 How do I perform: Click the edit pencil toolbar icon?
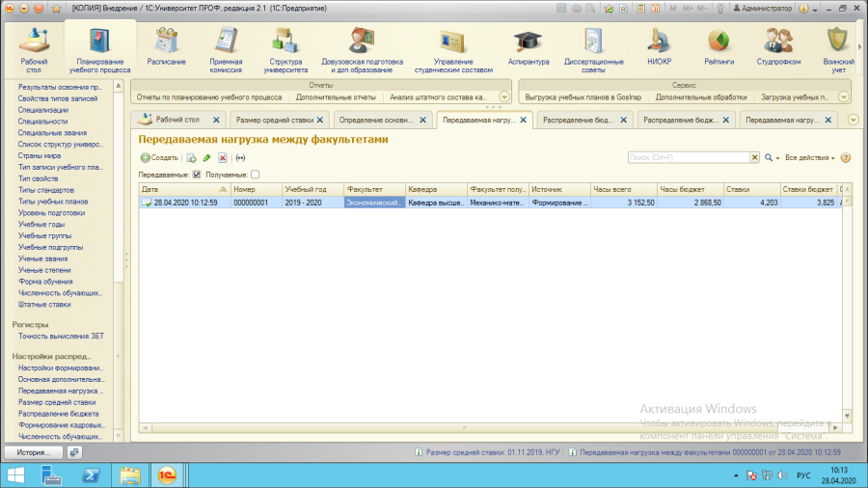[x=206, y=158]
